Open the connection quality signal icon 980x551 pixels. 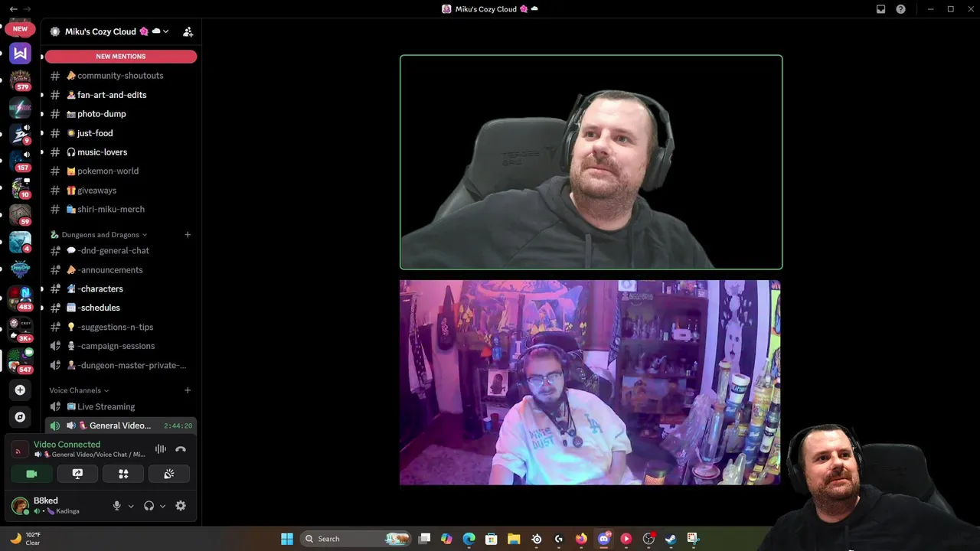click(20, 450)
